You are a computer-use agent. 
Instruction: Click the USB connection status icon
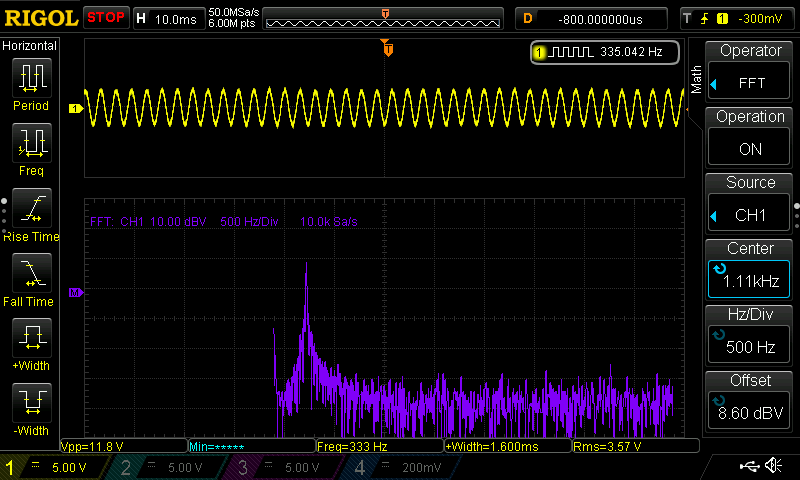pos(749,466)
